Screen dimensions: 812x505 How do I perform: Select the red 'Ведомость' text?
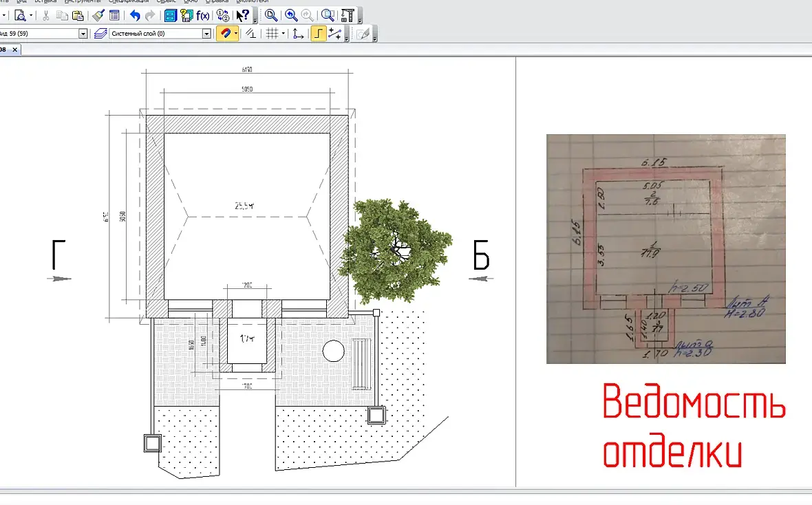coord(694,401)
